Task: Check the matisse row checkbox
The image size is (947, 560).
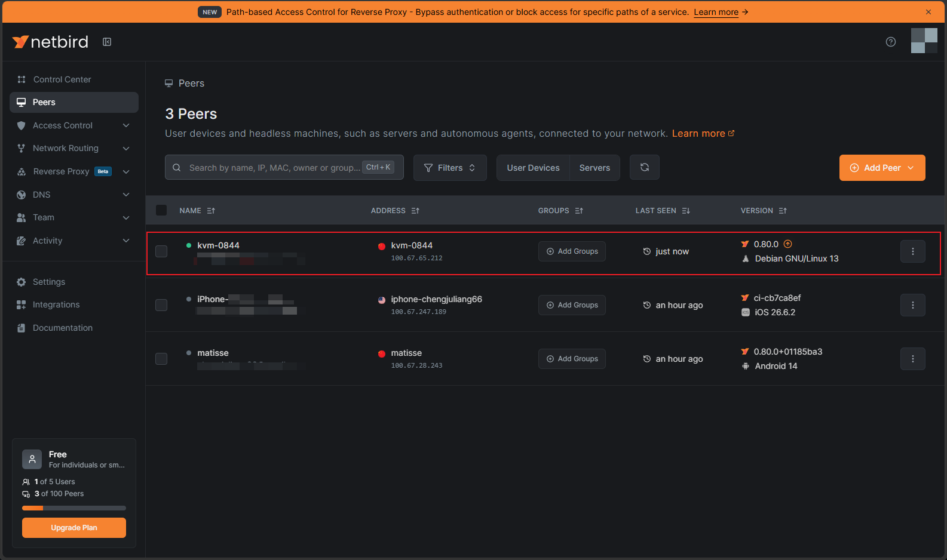Action: click(161, 359)
